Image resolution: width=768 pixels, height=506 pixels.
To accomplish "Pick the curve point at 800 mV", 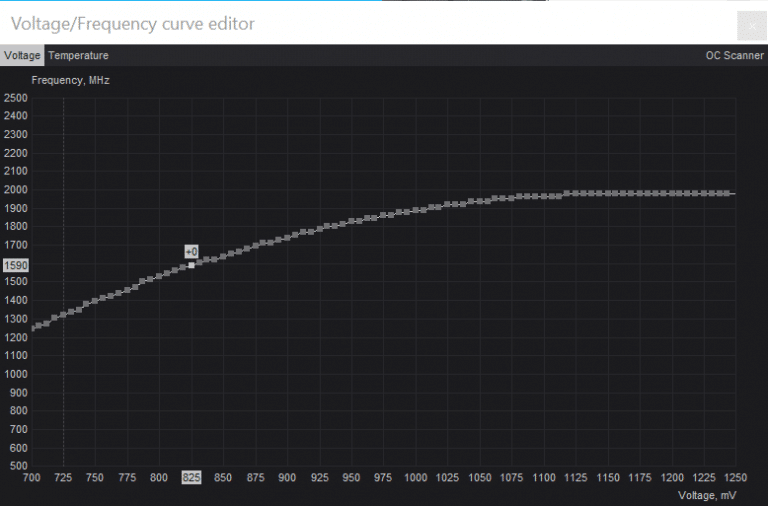I will click(159, 275).
